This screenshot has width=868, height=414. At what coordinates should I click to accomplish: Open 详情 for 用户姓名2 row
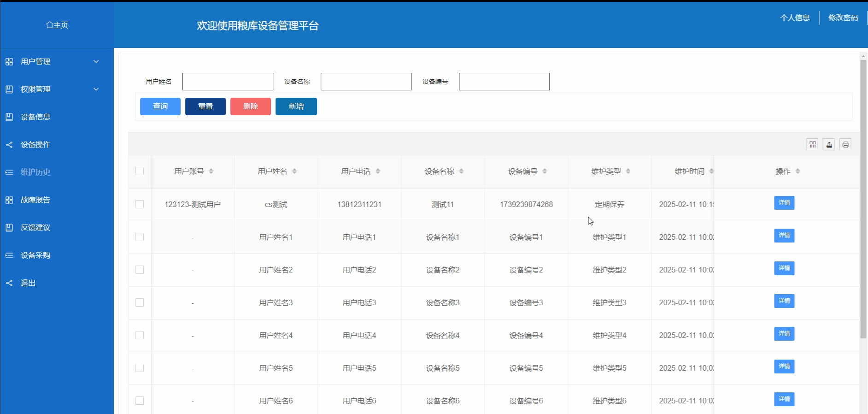point(784,268)
